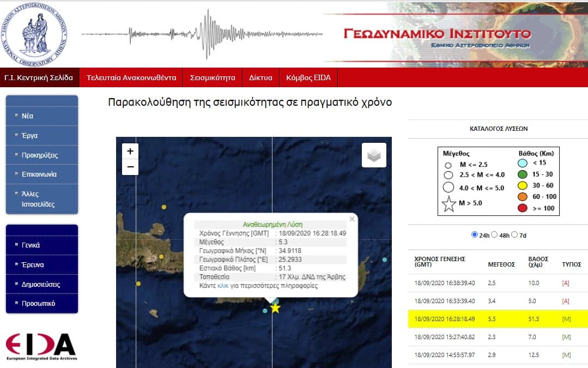Viewport: 588px width, 368px height.
Task: Select the 15:27:40.82 earthquake row
Action: point(498,337)
